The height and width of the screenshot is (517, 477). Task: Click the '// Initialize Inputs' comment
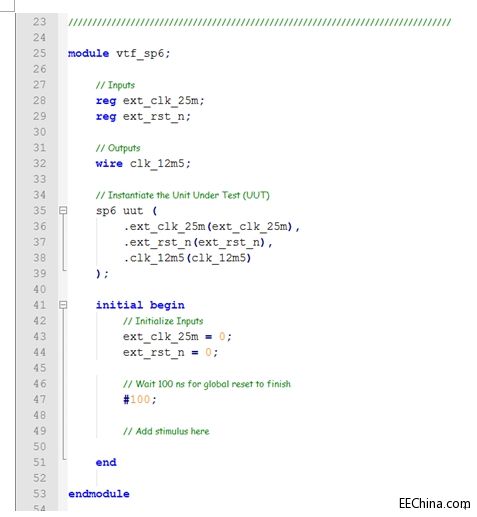pyautogui.click(x=163, y=321)
